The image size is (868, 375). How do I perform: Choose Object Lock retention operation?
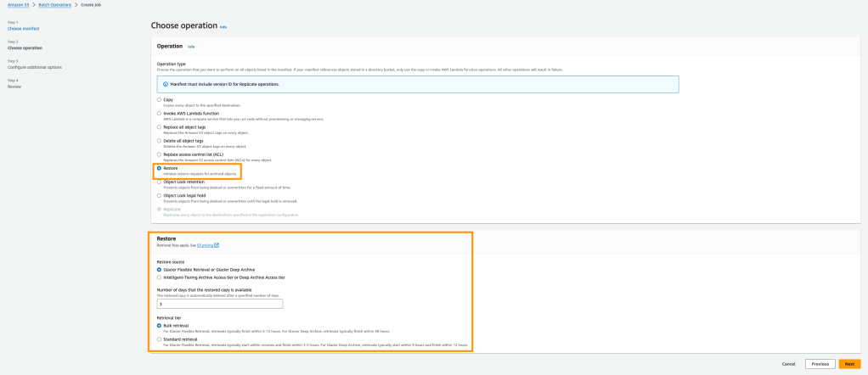[x=159, y=182]
